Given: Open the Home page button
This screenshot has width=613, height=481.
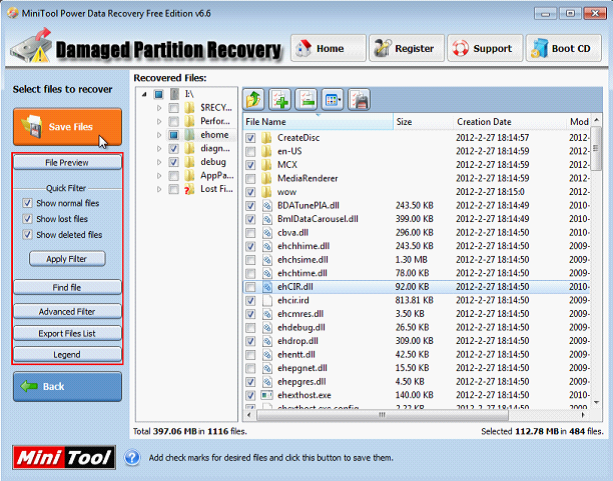Looking at the screenshot, I should click(x=328, y=48).
